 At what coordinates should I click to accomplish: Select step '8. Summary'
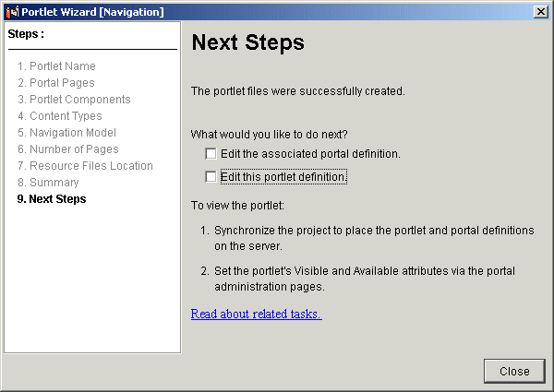coord(48,182)
